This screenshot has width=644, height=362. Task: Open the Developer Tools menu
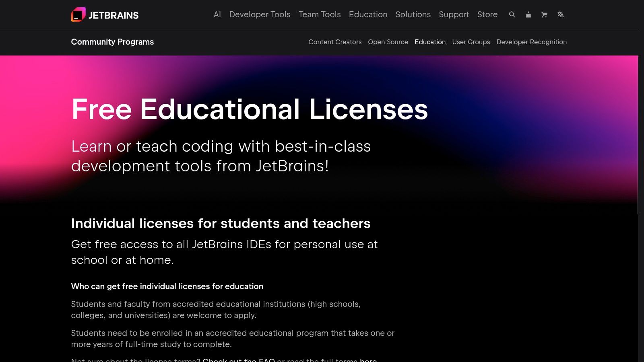260,14
